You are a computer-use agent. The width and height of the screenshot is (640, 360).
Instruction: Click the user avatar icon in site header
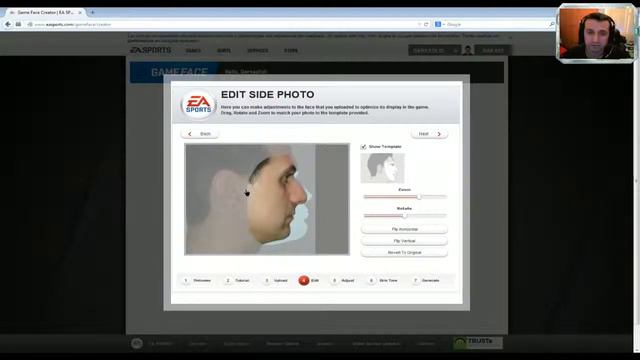pos(468,50)
